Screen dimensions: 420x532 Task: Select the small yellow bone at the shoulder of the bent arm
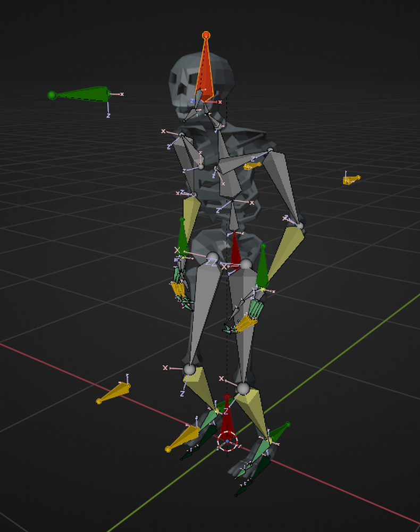click(252, 166)
